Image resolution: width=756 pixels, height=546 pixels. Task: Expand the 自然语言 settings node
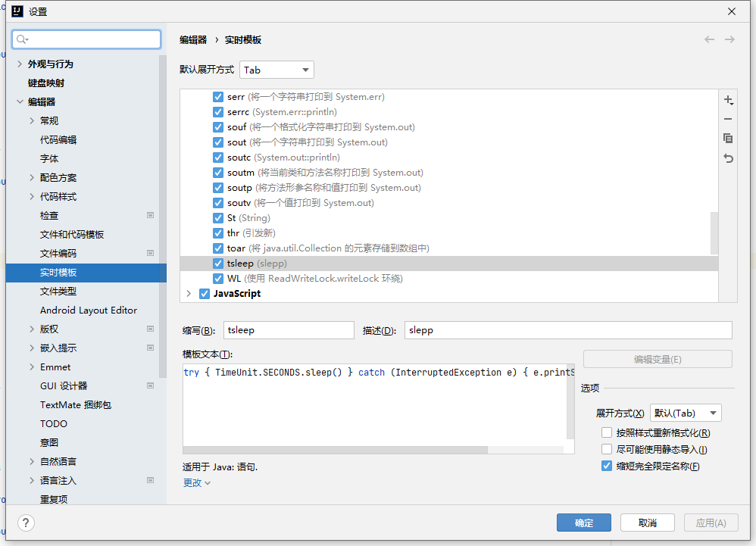pyautogui.click(x=32, y=461)
